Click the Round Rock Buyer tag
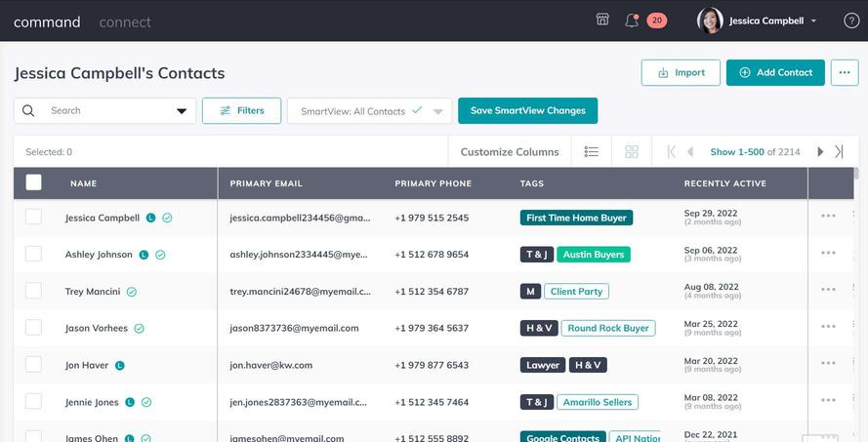This screenshot has height=442, width=868. [x=608, y=328]
